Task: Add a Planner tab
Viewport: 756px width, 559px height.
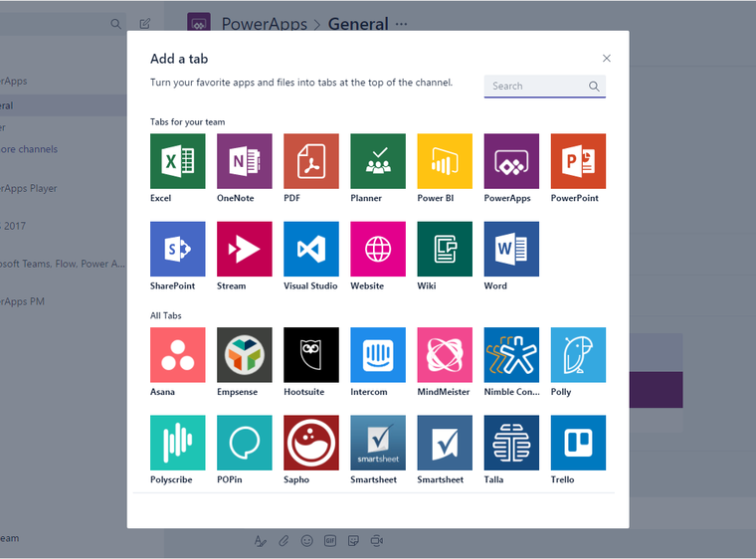Action: pyautogui.click(x=377, y=161)
